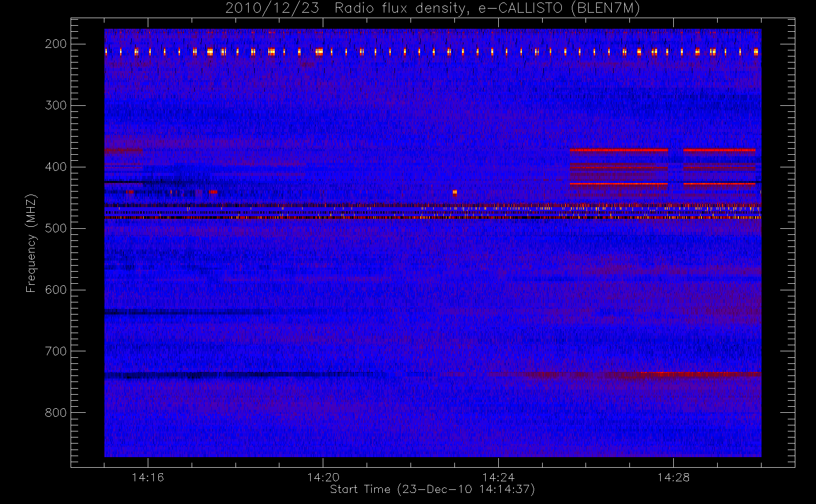Screen dimensions: 816x504
Task: Click the 400 frequency tick label
Action: [x=55, y=167]
